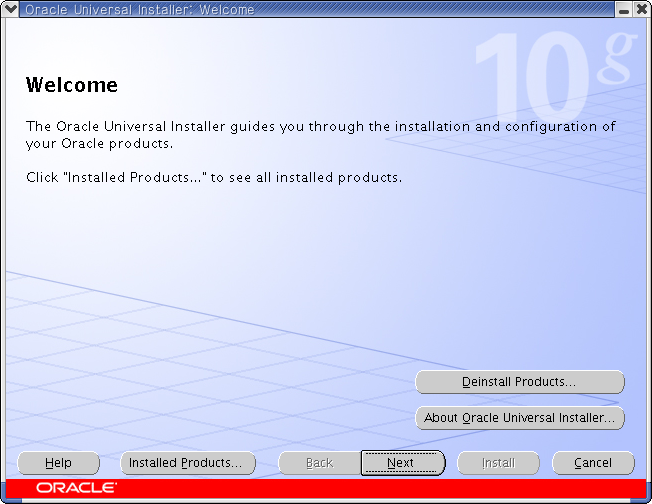Cancel the Oracle installer
Screen dimensions: 652x504
pos(593,463)
